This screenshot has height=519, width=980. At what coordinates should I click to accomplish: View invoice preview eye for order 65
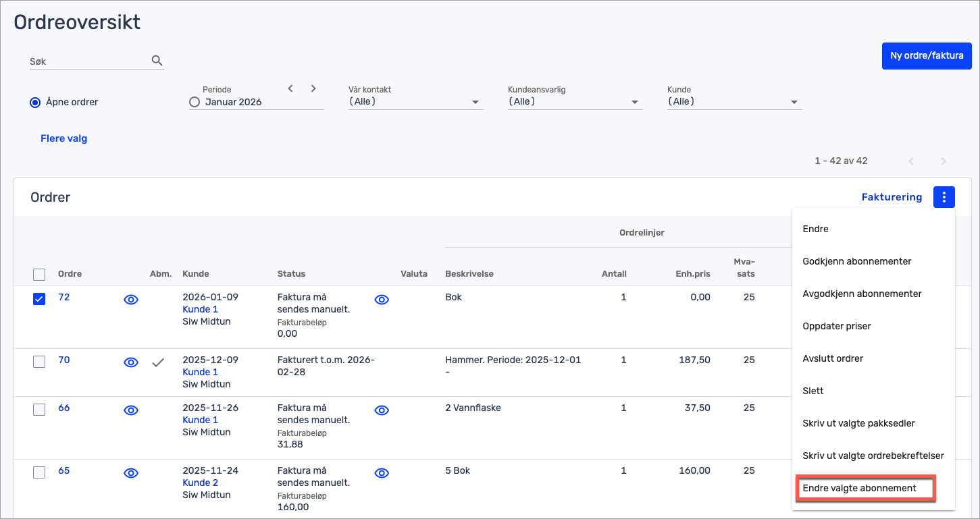(x=382, y=473)
